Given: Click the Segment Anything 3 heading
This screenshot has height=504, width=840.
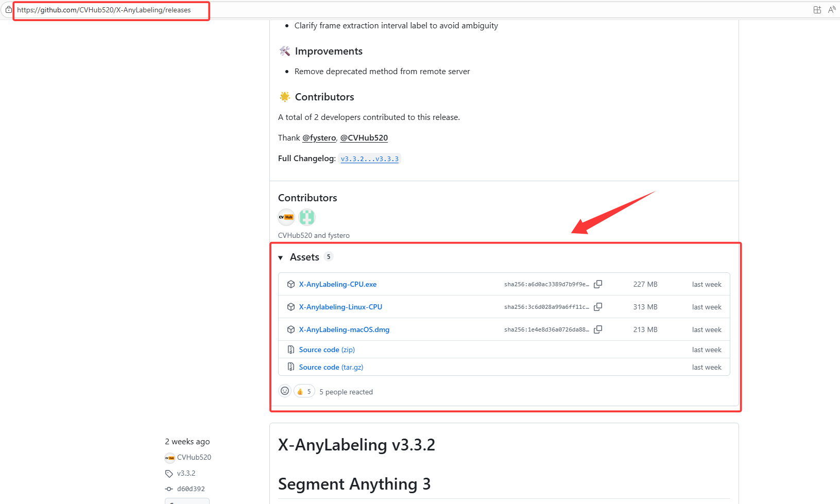Looking at the screenshot, I should point(354,484).
